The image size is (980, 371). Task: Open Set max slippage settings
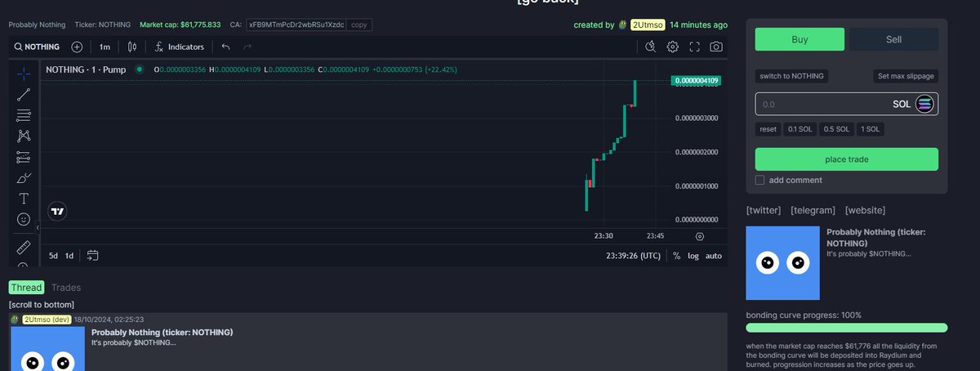click(906, 76)
